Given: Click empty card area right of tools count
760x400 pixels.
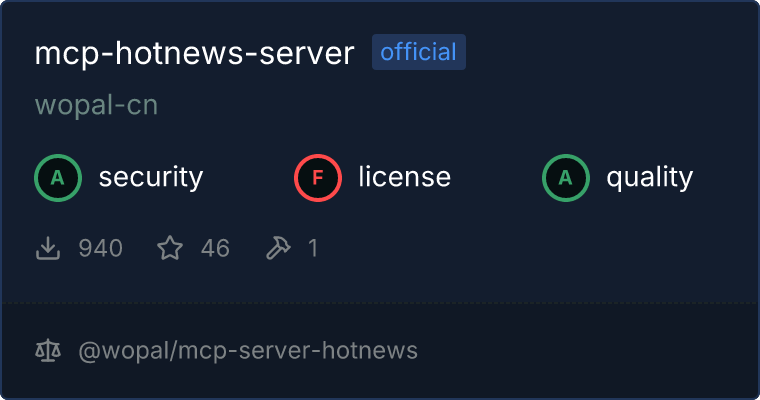Looking at the screenshot, I should [x=533, y=248].
